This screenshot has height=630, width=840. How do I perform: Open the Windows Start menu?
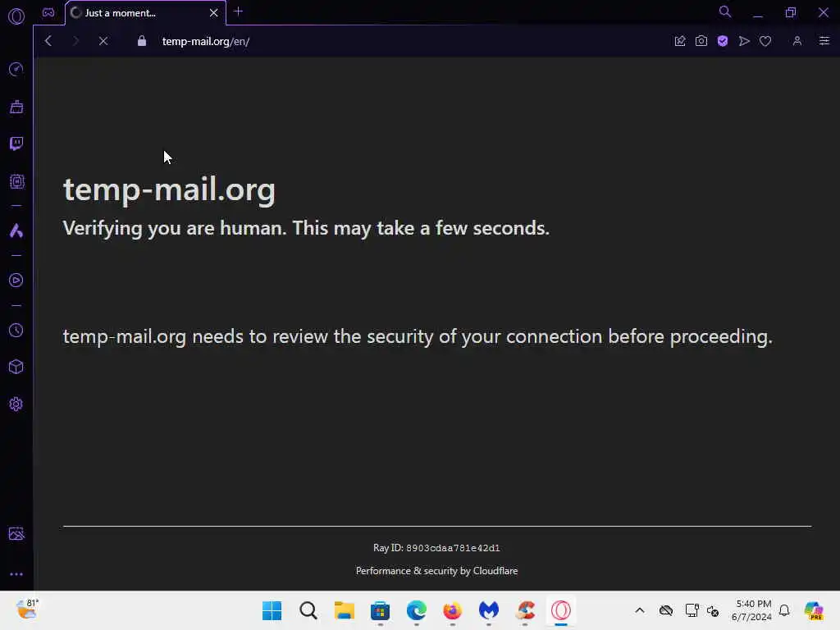tap(272, 610)
